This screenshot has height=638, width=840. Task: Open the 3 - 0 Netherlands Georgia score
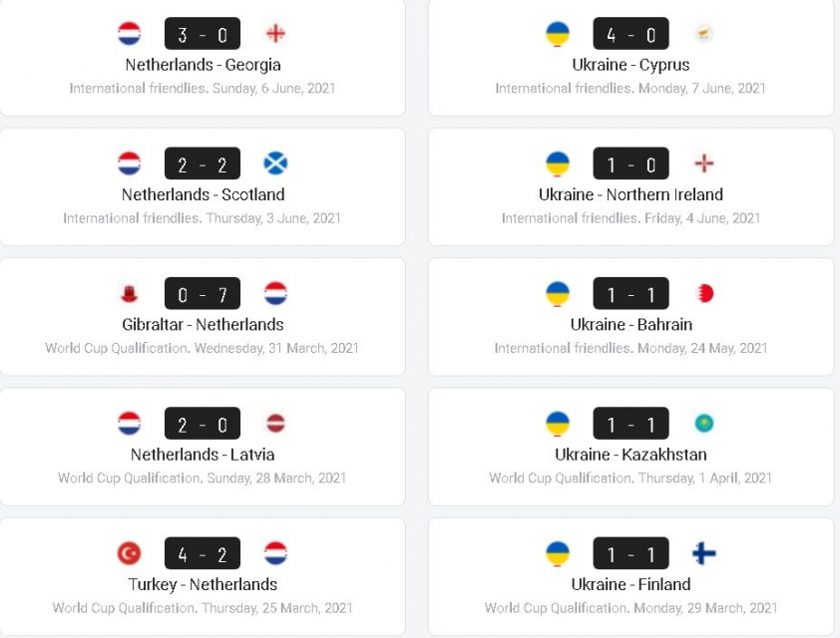[203, 34]
